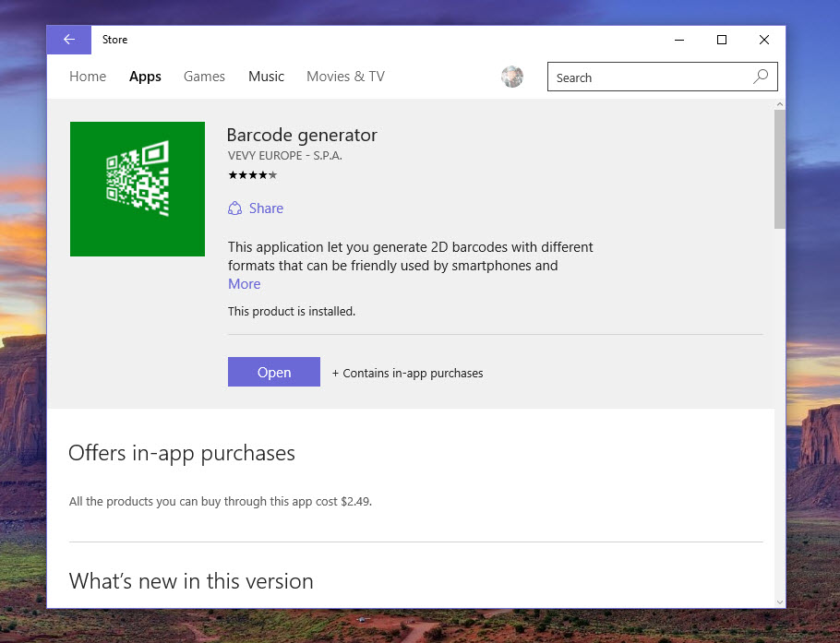Close the Store window
This screenshot has height=643, width=840.
click(764, 40)
